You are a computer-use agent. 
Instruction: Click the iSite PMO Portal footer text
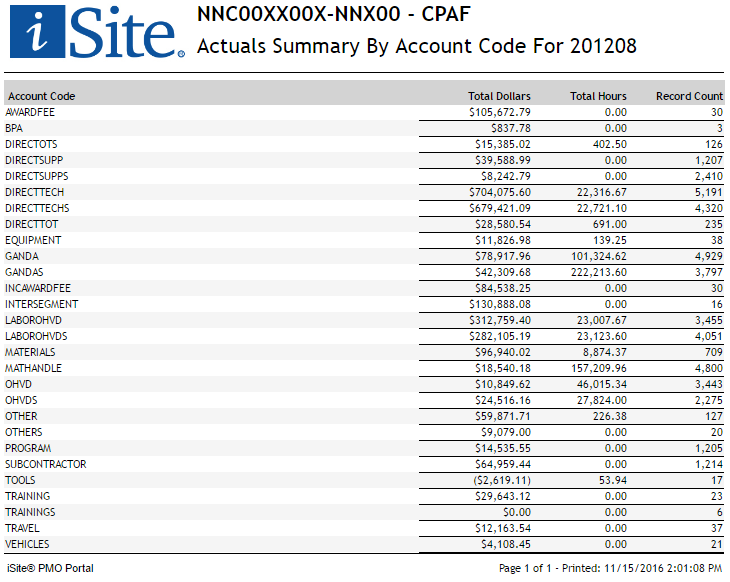tap(50, 568)
